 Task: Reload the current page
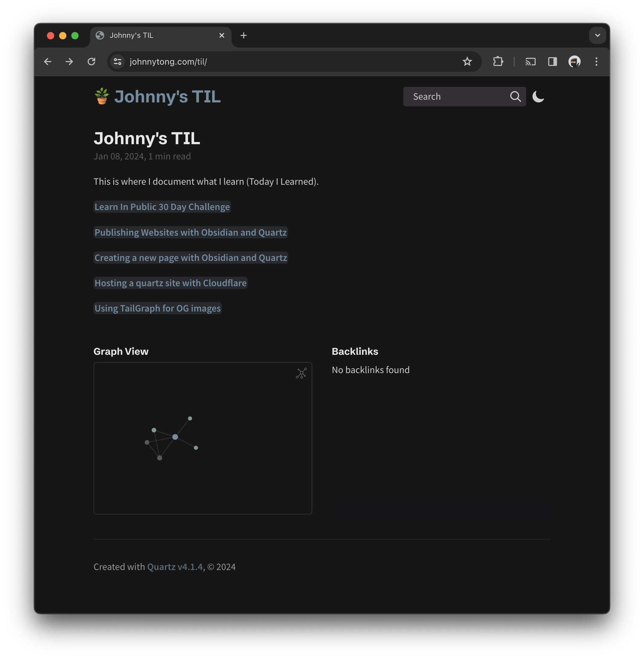click(x=91, y=62)
